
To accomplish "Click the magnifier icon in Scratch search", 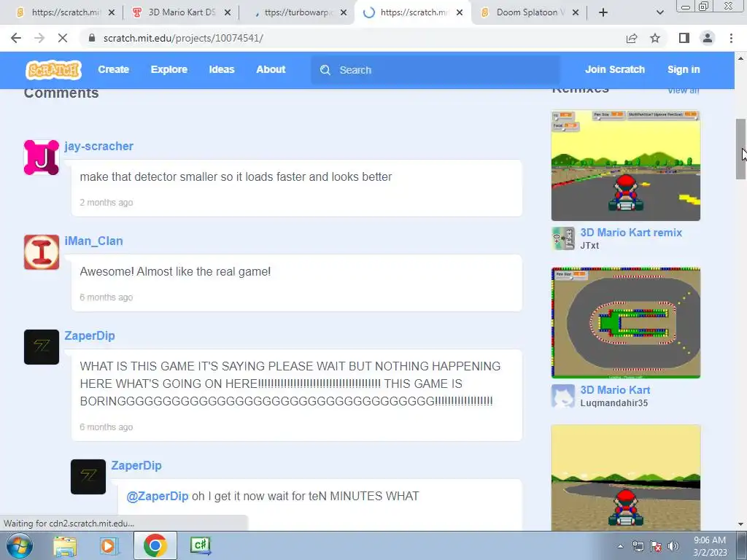I will (325, 70).
